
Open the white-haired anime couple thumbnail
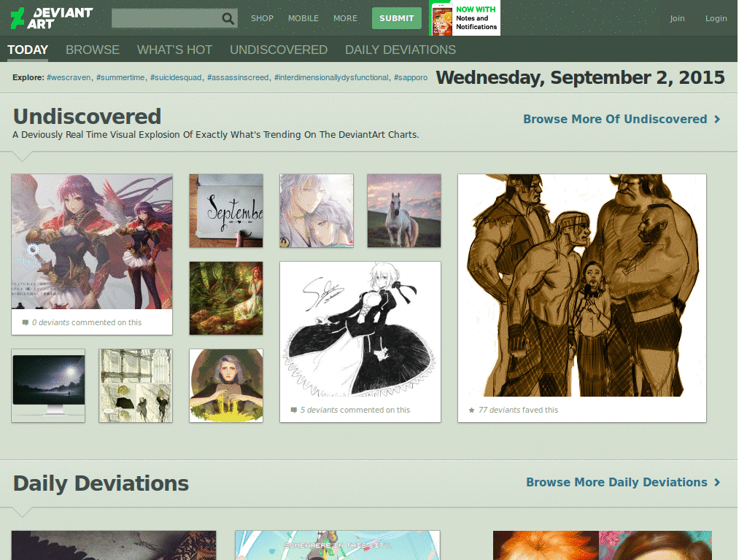point(317,211)
